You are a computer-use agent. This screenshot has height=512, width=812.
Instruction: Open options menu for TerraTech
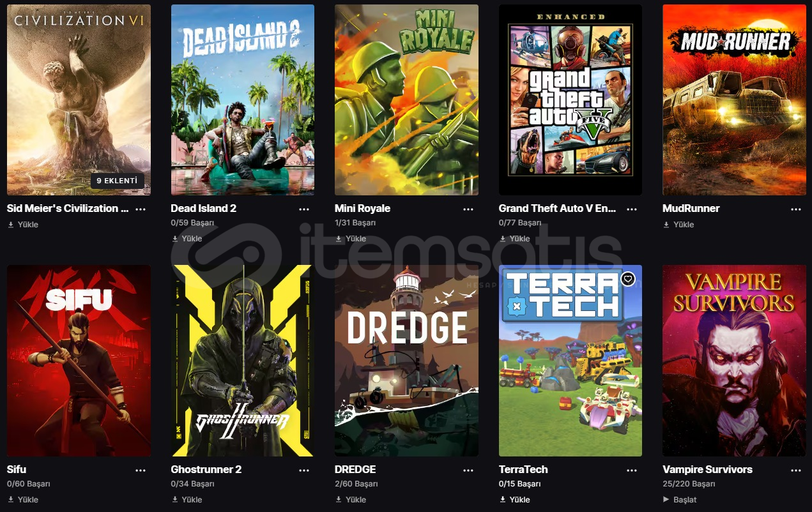coord(632,470)
